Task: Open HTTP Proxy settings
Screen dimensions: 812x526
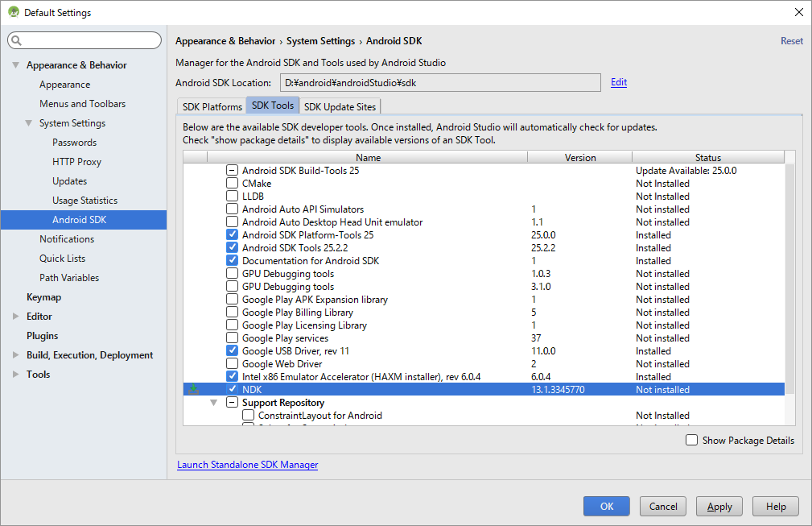Action: [x=76, y=162]
